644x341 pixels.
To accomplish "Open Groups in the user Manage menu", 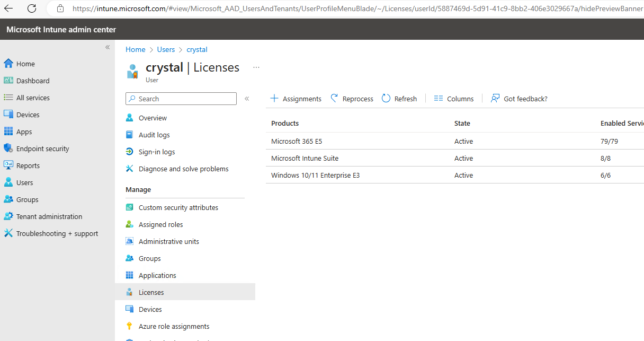I will [x=150, y=258].
